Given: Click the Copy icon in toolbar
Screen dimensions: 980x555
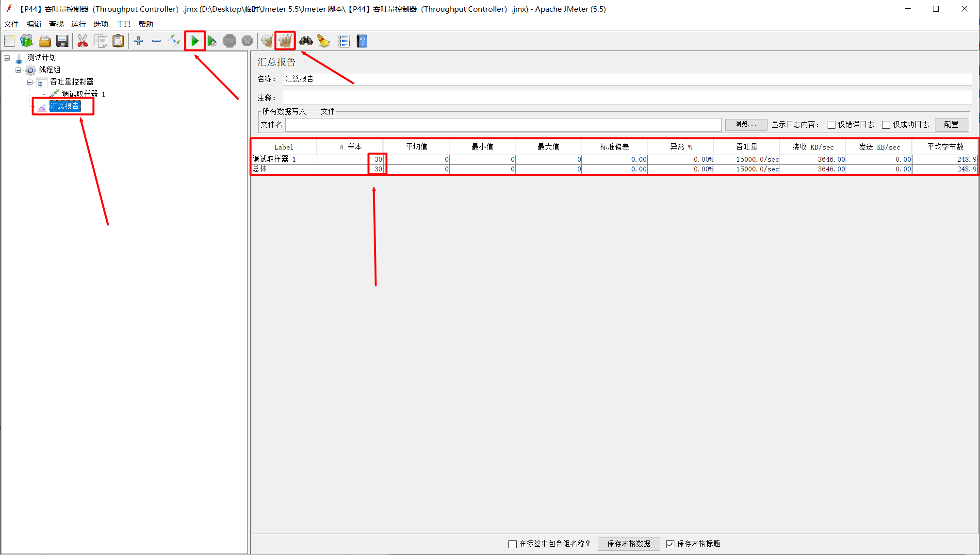Looking at the screenshot, I should (x=100, y=41).
